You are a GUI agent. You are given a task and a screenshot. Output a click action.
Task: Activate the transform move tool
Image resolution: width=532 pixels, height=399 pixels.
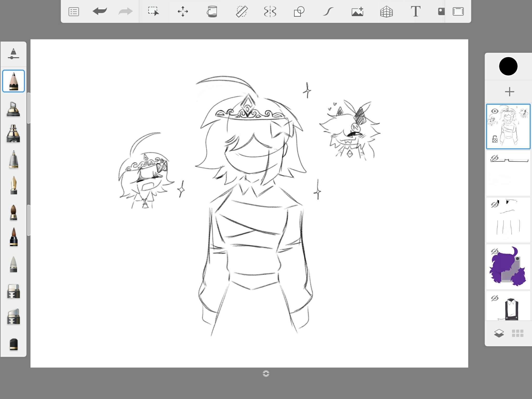183,11
